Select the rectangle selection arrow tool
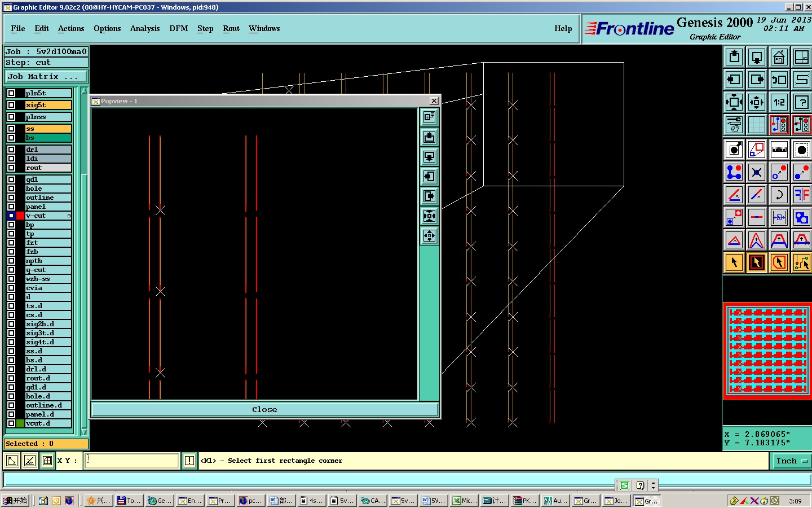The height and width of the screenshot is (508, 812). pyautogui.click(x=757, y=262)
